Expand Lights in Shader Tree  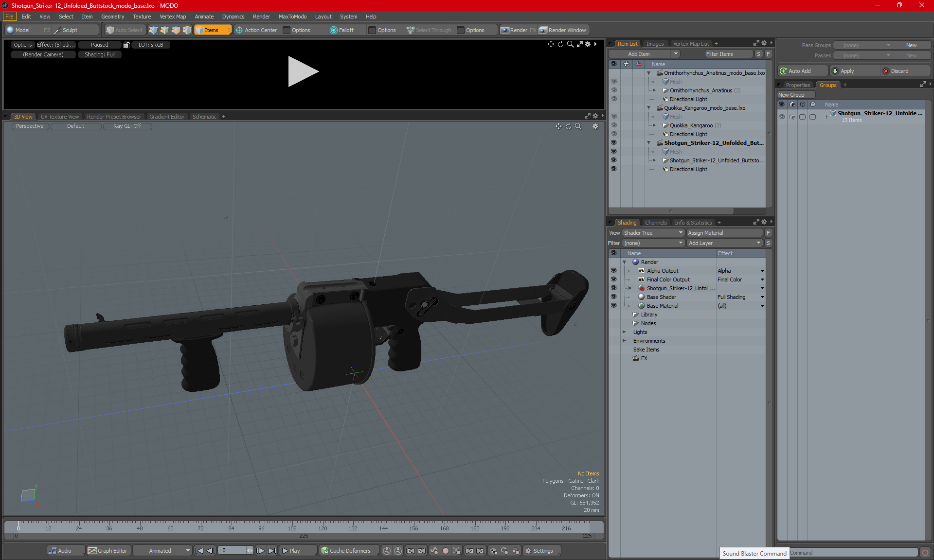point(624,332)
